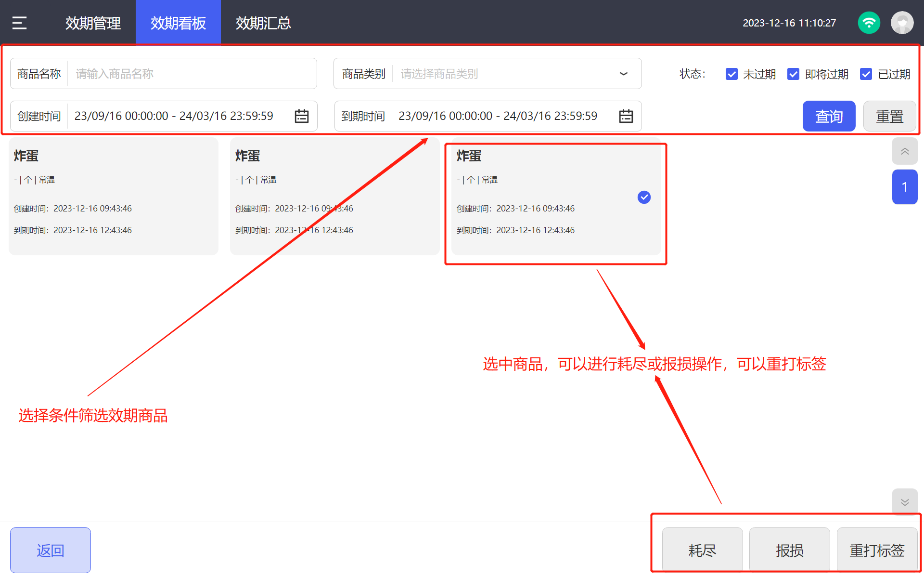Open the 到期时间 calendar icon
Image resolution: width=924 pixels, height=578 pixels.
pos(626,116)
